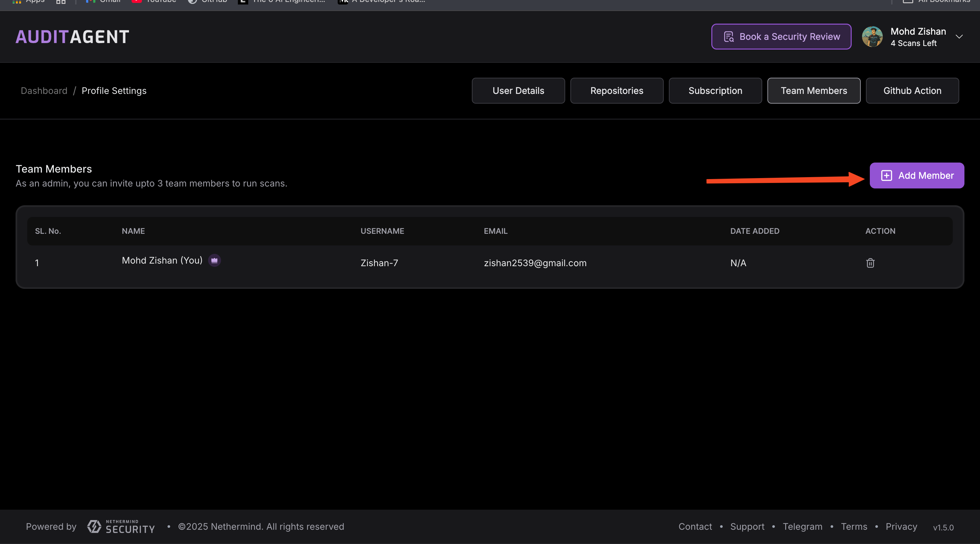Screen dimensions: 980x544
Task: Click the DATE ADDED column header
Action: pos(755,231)
